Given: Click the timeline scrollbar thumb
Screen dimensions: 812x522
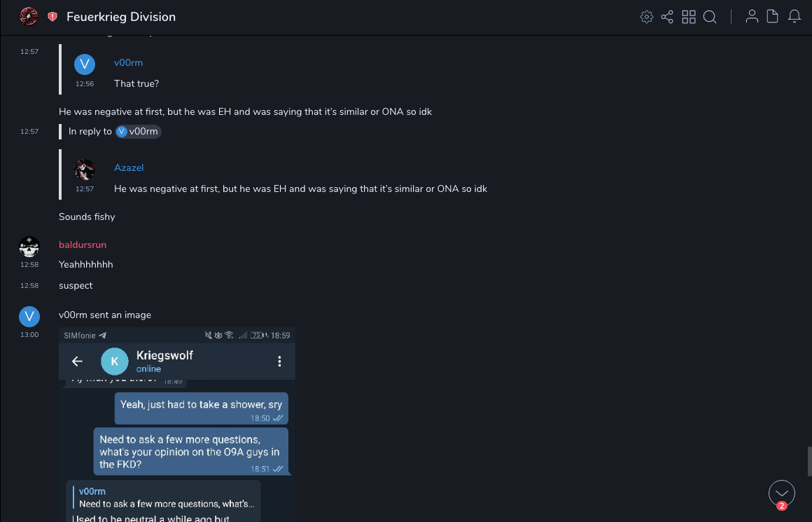Looking at the screenshot, I should (x=809, y=461).
